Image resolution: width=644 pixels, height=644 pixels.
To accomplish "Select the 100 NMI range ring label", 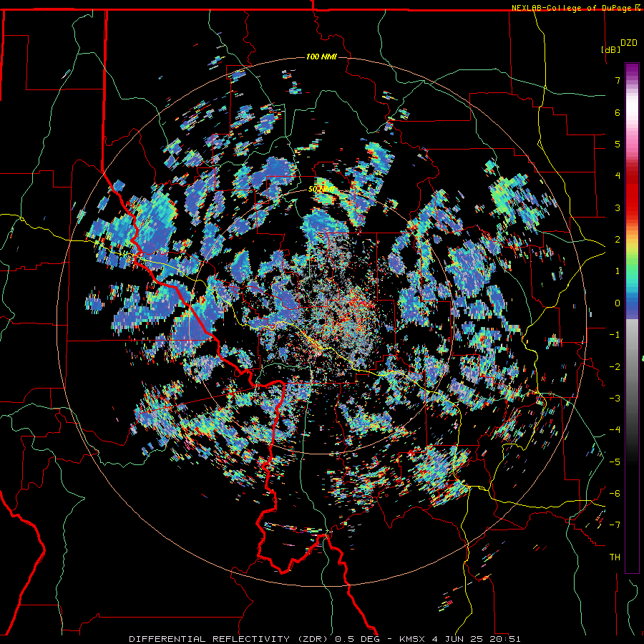I will click(x=321, y=57).
